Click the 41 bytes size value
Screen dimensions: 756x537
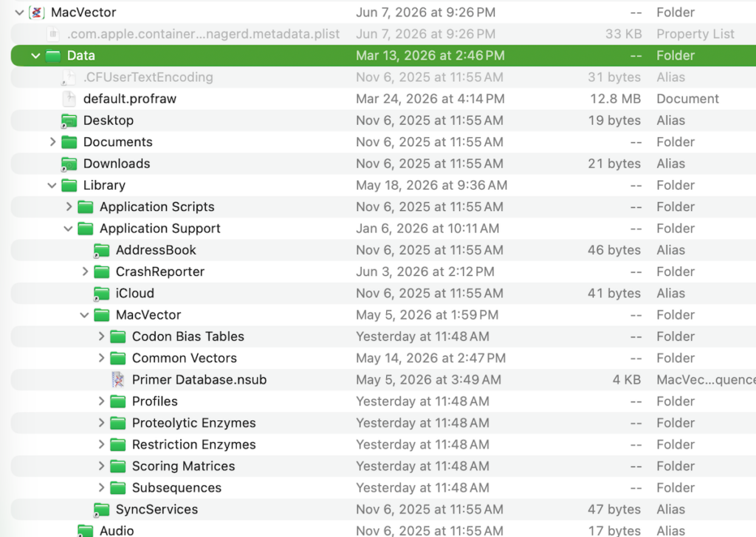[614, 294]
